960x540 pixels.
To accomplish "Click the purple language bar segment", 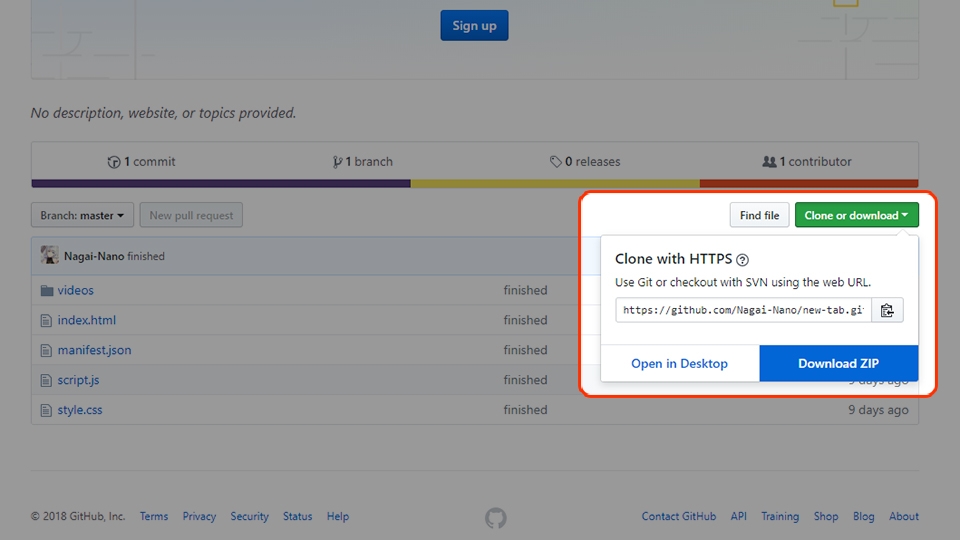I will coord(221,184).
